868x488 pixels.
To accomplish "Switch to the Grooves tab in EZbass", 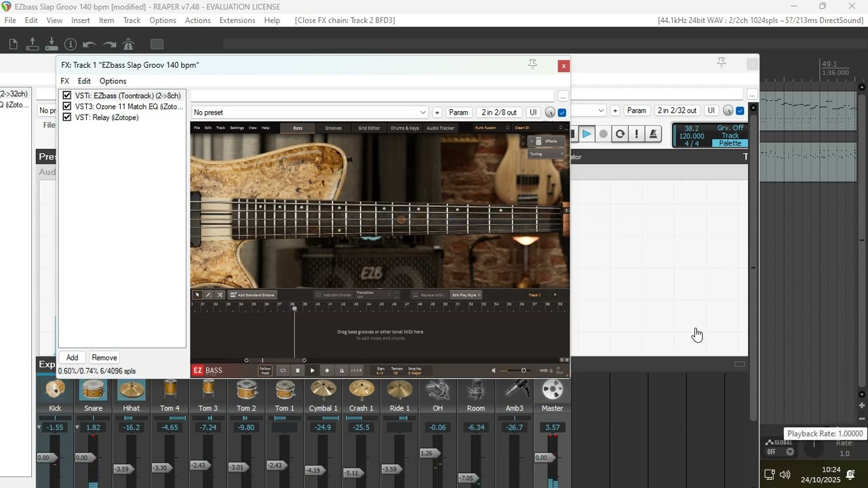I will pos(334,127).
